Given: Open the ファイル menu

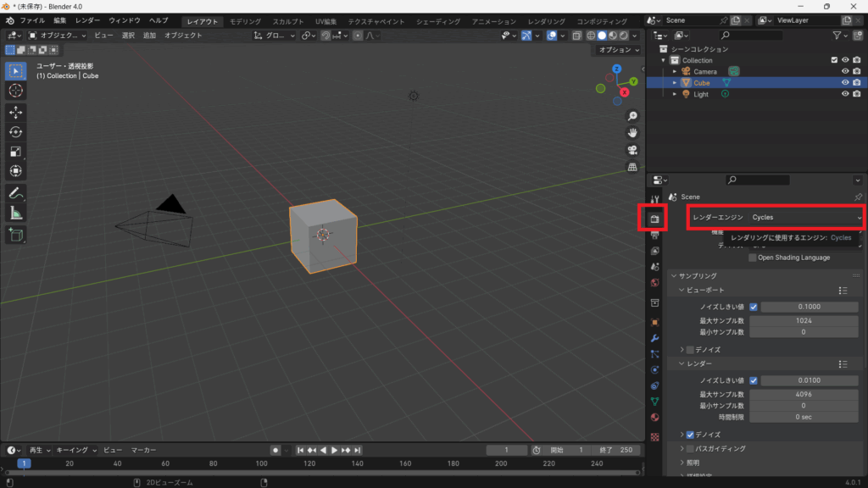Looking at the screenshot, I should coord(32,20).
